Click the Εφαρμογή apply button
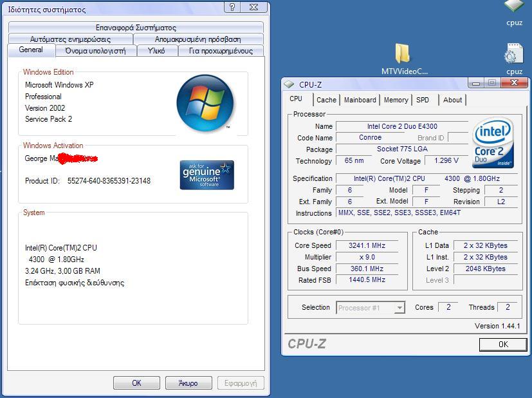Image resolution: width=532 pixels, height=398 pixels. click(x=241, y=383)
